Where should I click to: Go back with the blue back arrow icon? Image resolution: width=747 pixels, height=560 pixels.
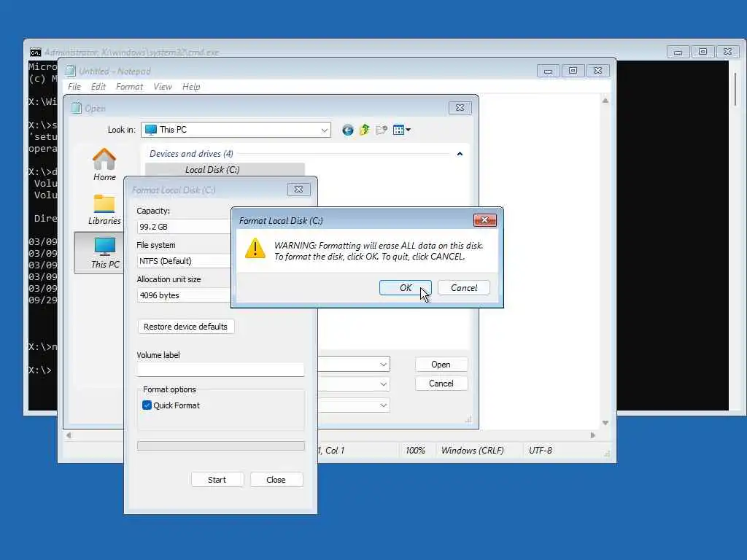[x=348, y=130]
